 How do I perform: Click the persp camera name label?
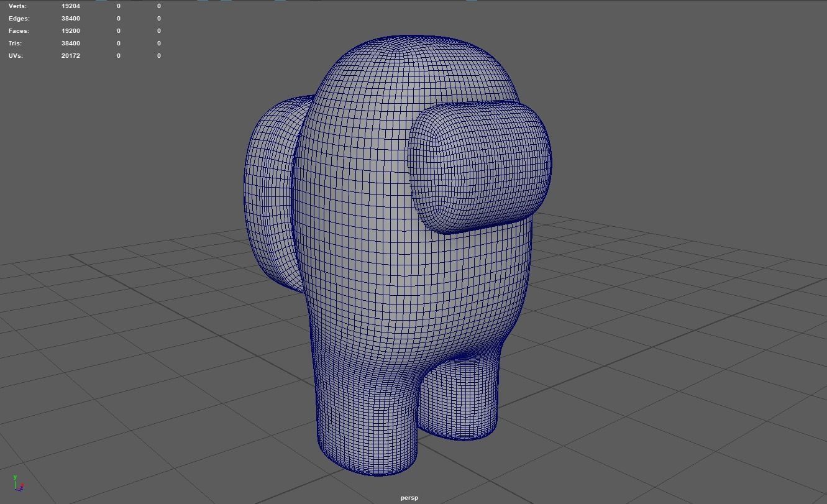coord(409,498)
